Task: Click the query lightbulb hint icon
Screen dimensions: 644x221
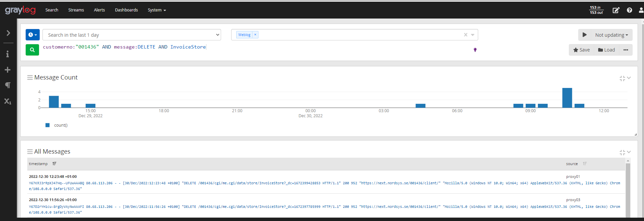Action: 475,50
